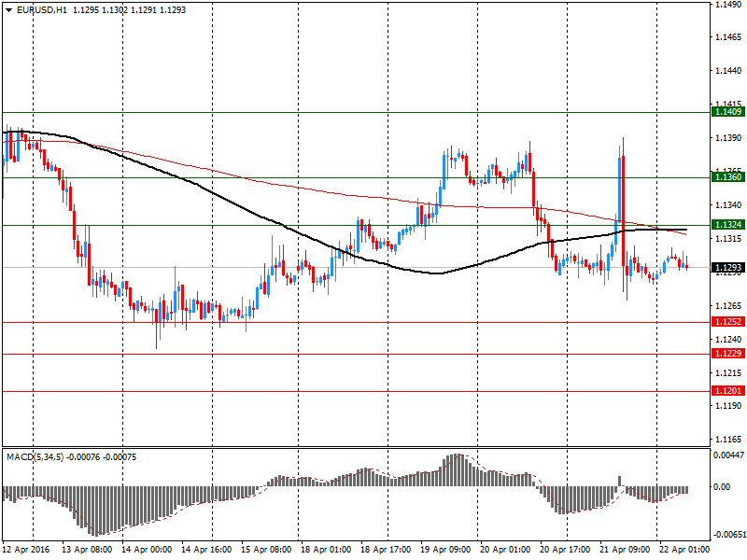This screenshot has width=747, height=560.
Task: Click the 1.1165 price scale value
Action: (728, 439)
